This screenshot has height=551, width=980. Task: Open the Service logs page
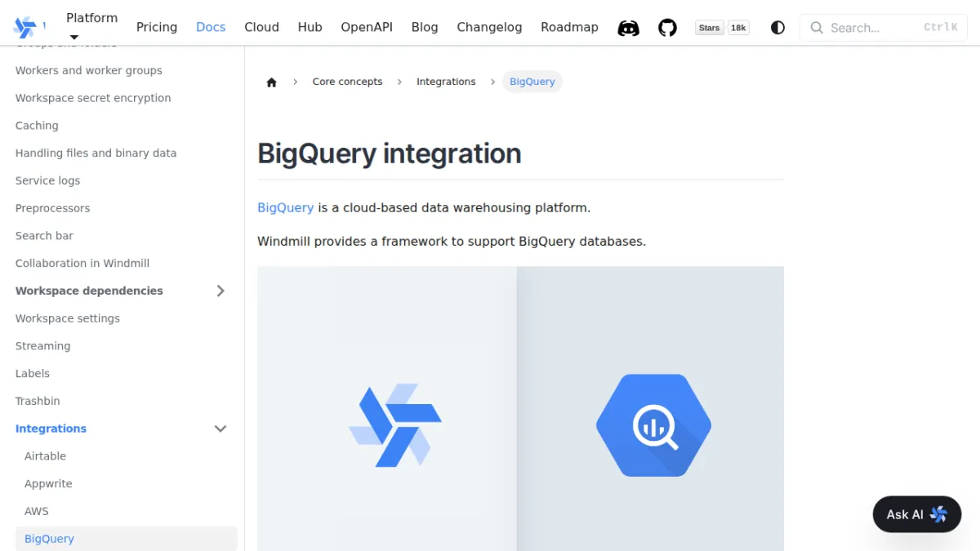click(x=47, y=180)
